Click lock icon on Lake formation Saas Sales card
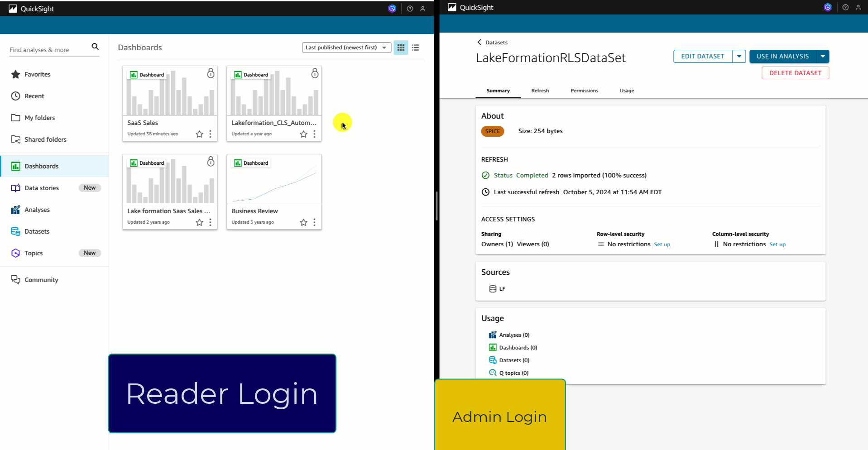 click(x=211, y=162)
